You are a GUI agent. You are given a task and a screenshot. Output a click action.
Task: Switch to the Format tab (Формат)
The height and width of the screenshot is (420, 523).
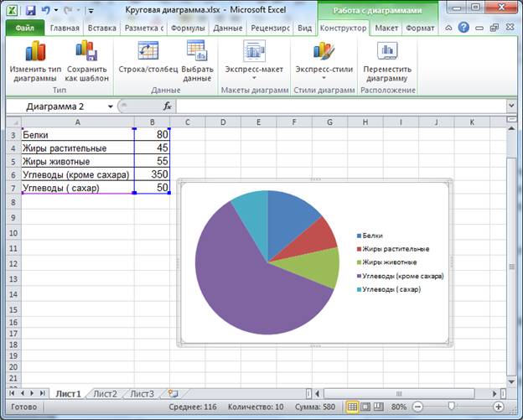tap(420, 28)
